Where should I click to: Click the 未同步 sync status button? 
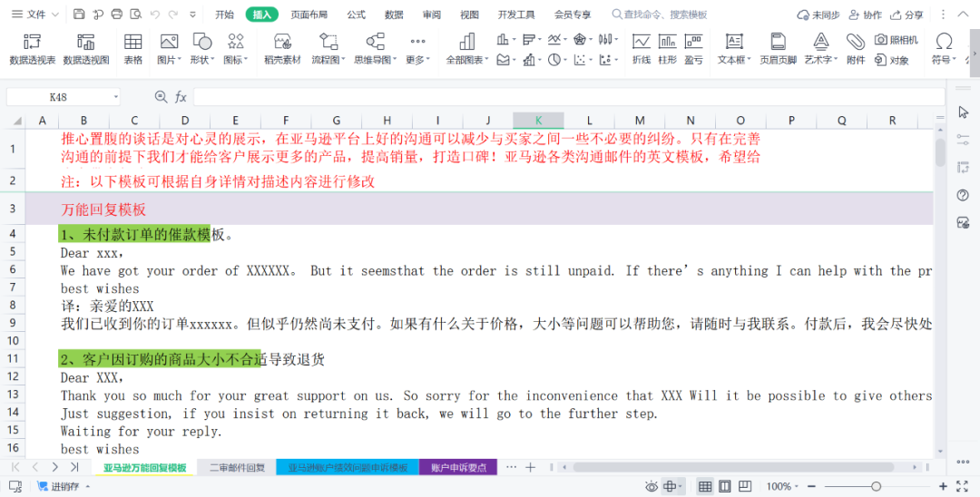point(818,15)
